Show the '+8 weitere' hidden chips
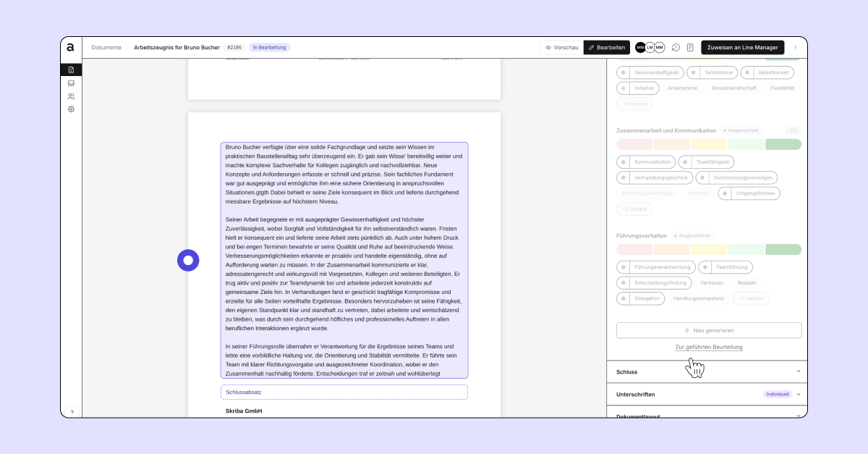 [634, 104]
